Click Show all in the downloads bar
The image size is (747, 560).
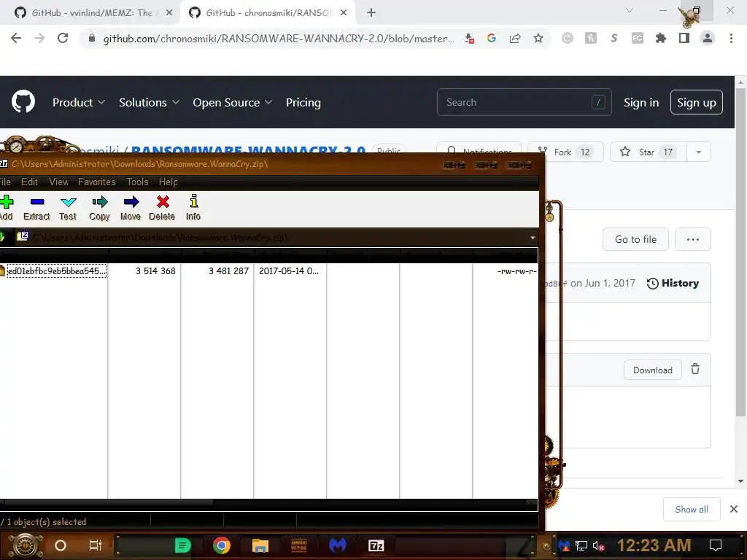(x=692, y=510)
